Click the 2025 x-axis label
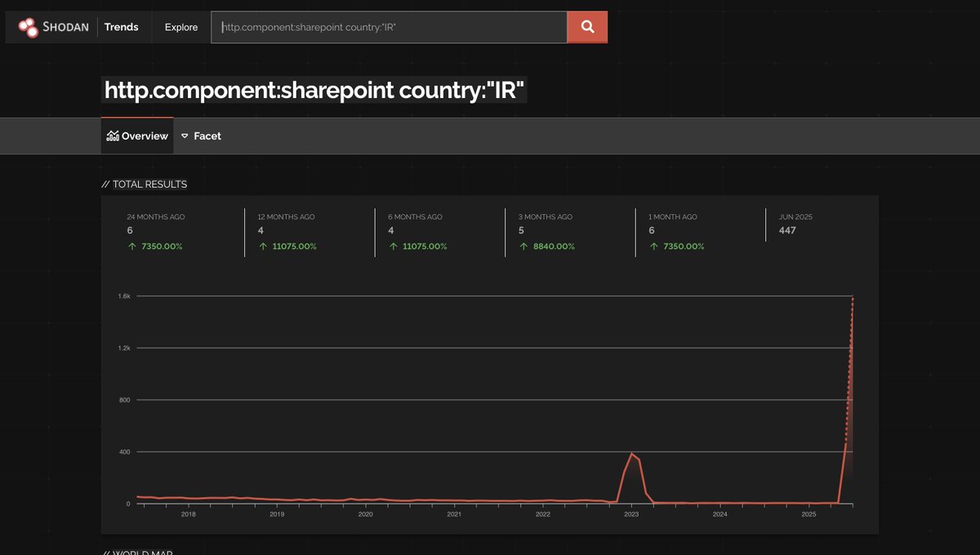980x555 pixels. click(x=808, y=514)
